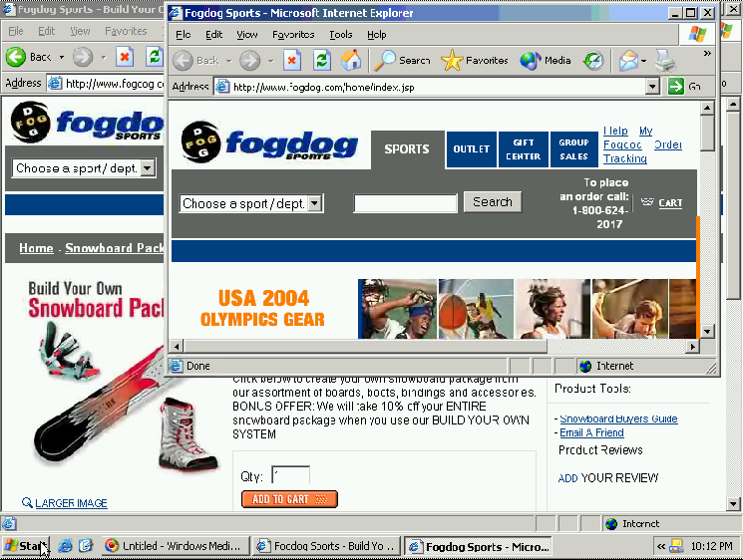Viewport: 743px width, 560px height.
Task: Click Home breadcrumb link in background window
Action: 36,248
